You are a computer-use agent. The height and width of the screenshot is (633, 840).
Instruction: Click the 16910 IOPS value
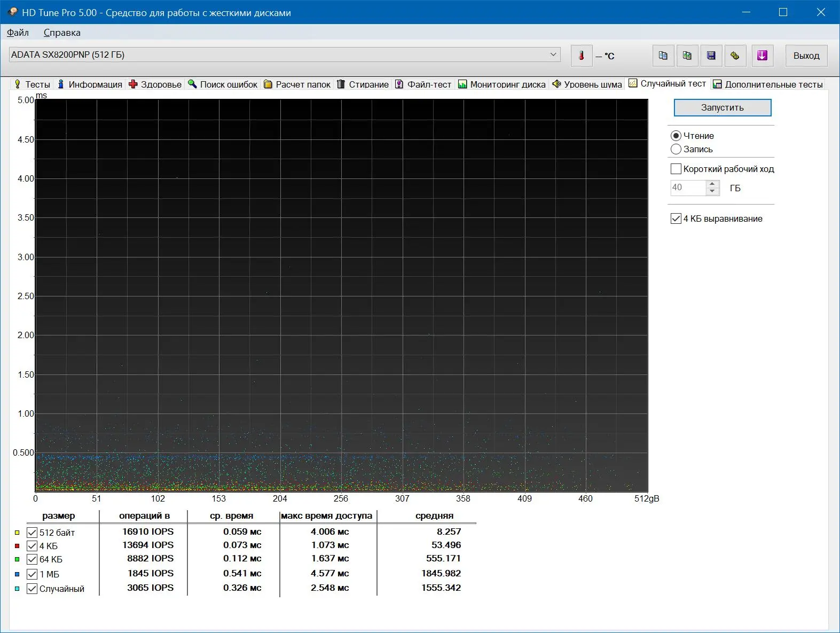[148, 532]
